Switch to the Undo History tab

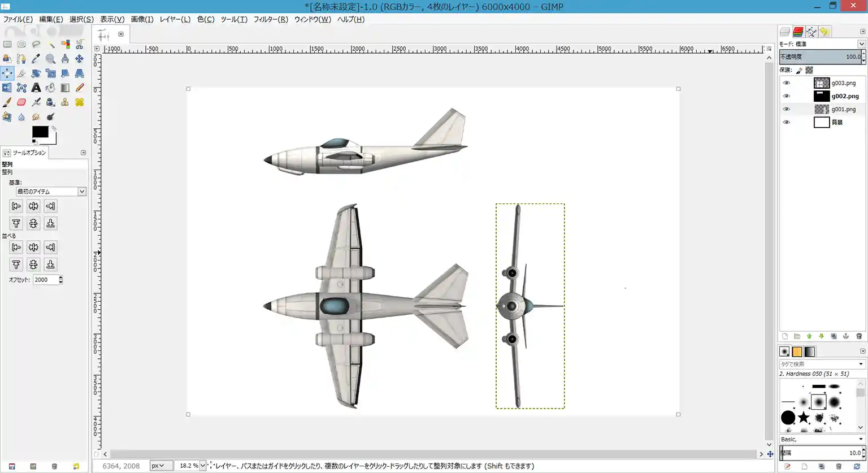click(824, 32)
